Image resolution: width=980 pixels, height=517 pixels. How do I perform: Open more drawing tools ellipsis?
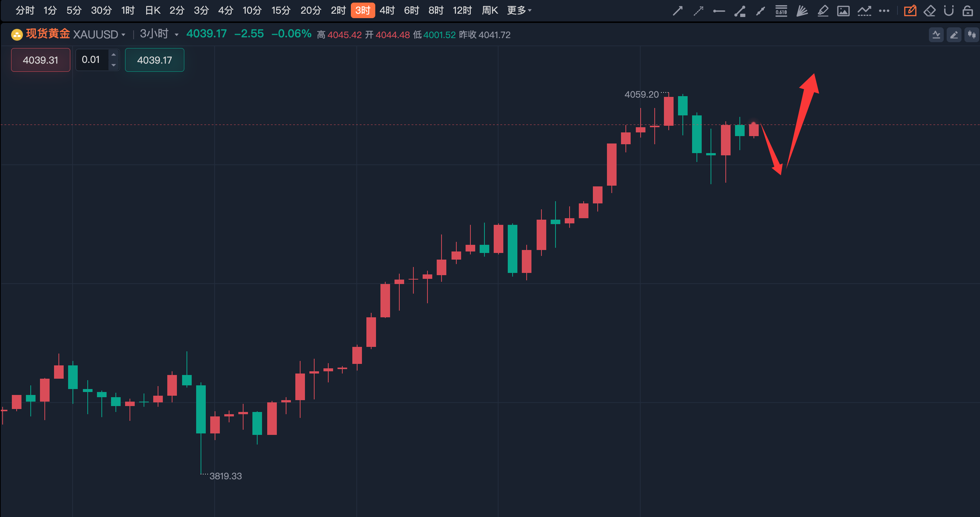[884, 11]
